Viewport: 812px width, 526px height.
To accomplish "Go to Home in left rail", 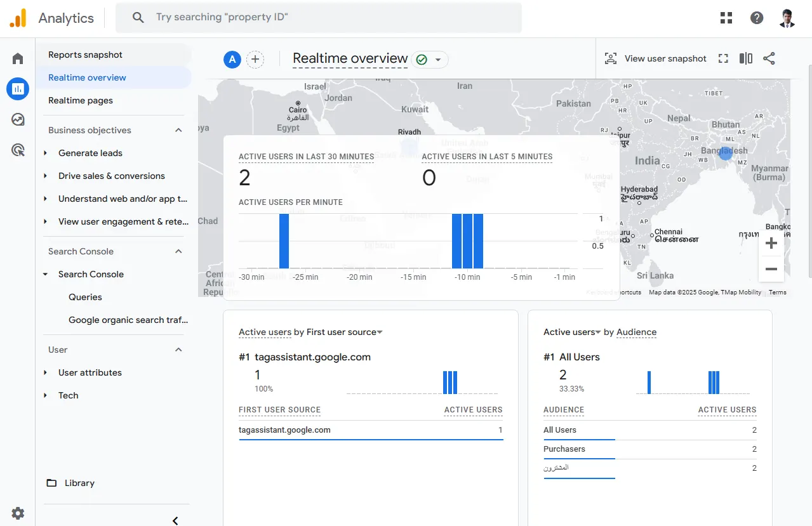I will tap(18, 58).
